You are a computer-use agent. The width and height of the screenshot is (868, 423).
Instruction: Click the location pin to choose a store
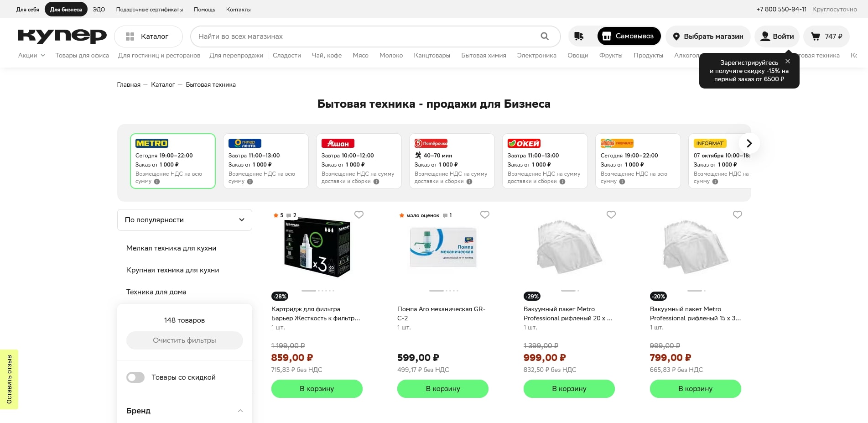pyautogui.click(x=676, y=37)
